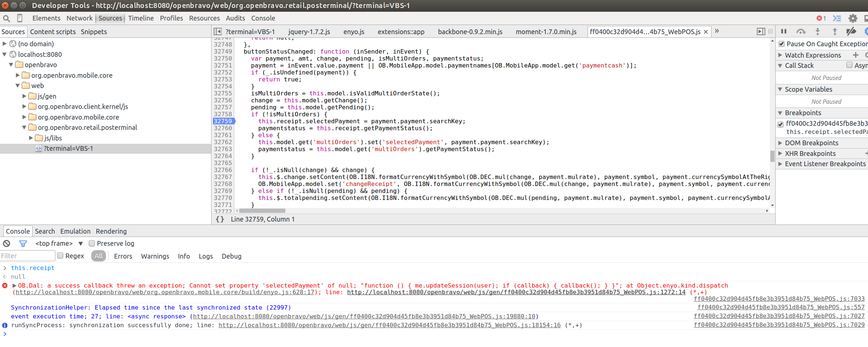Show only Errors in console
Image resolution: width=868 pixels, height=347 pixels.
(123, 256)
